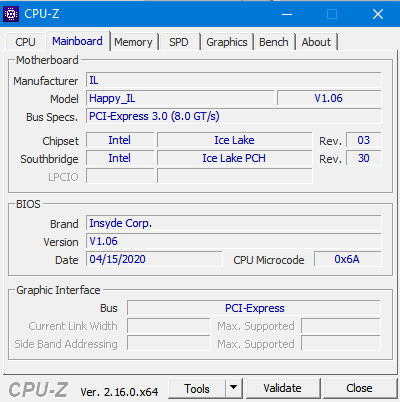
Task: Click the Validate button
Action: point(282,388)
